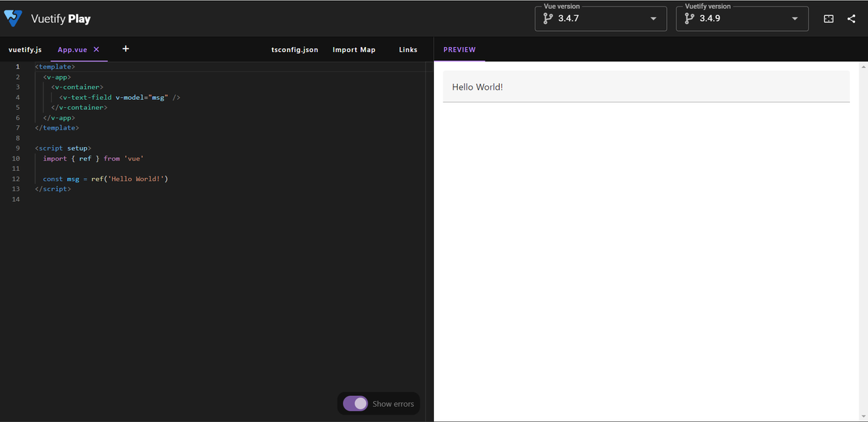
Task: Open the Vuetify version dropdown arrow
Action: click(x=794, y=19)
